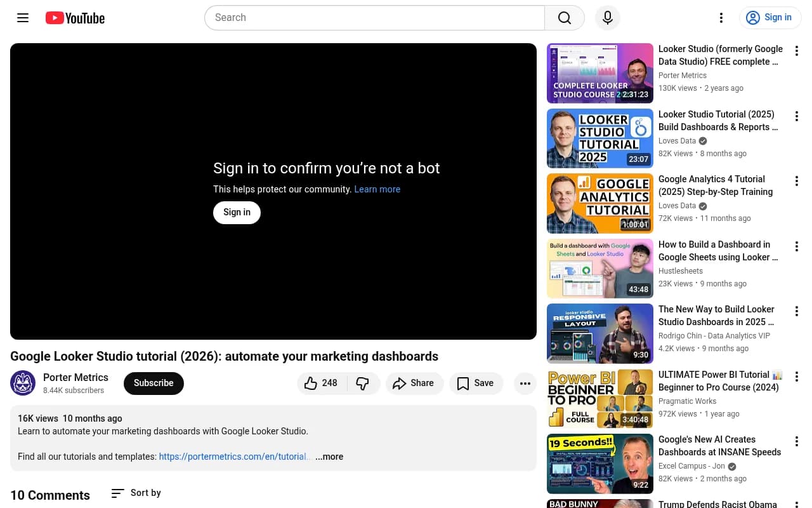Viewport: 812px width, 508px height.
Task: Open options menu for Power BI Tutorial video
Action: (797, 377)
